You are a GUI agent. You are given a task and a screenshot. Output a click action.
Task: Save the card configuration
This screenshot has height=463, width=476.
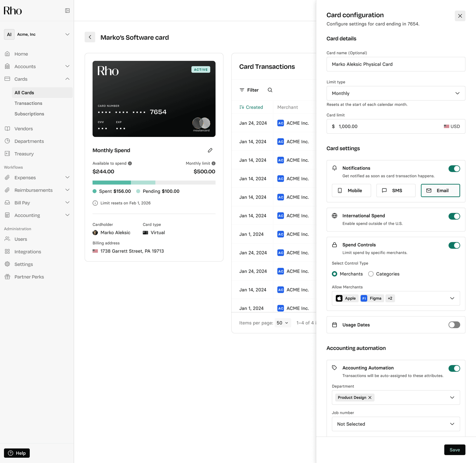click(x=455, y=450)
